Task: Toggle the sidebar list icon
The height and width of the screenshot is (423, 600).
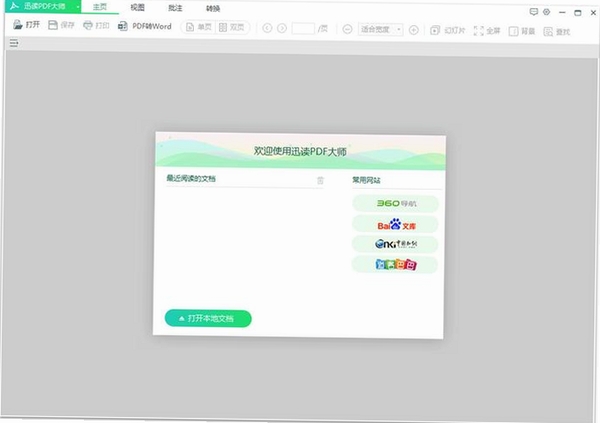Action: (x=14, y=43)
